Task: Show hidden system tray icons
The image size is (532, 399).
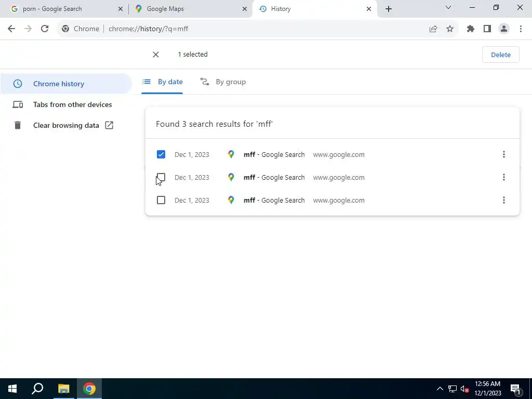Action: pos(440,389)
